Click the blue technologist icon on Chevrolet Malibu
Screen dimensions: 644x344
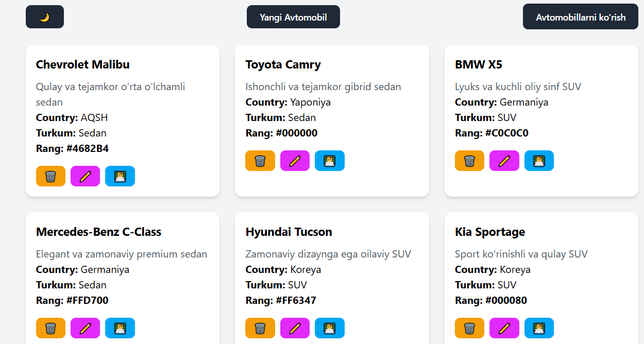pos(120,176)
